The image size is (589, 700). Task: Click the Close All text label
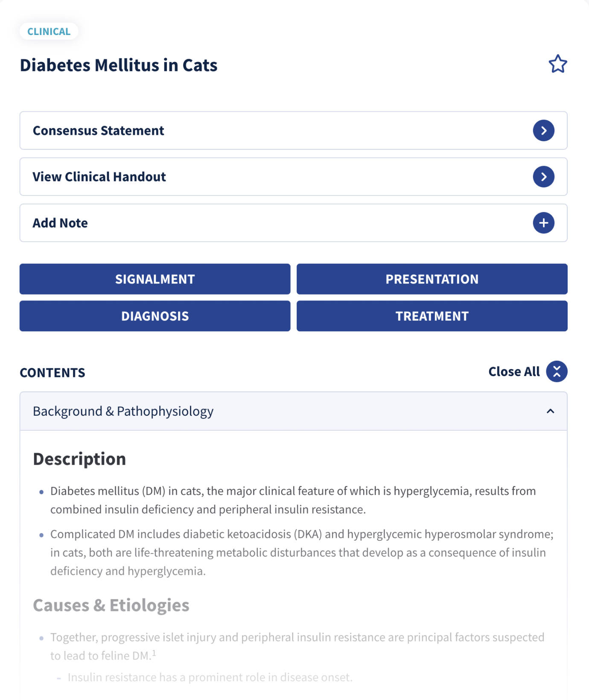coord(514,372)
